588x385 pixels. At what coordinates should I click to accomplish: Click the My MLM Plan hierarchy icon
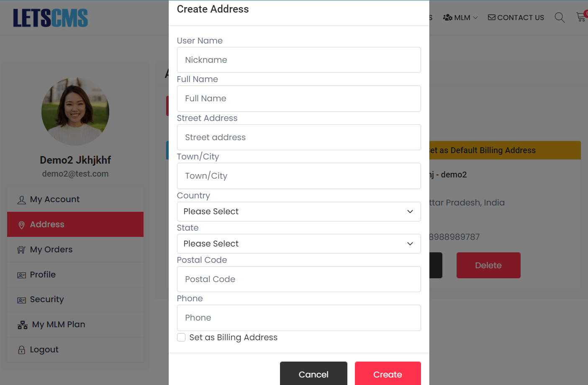click(23, 325)
